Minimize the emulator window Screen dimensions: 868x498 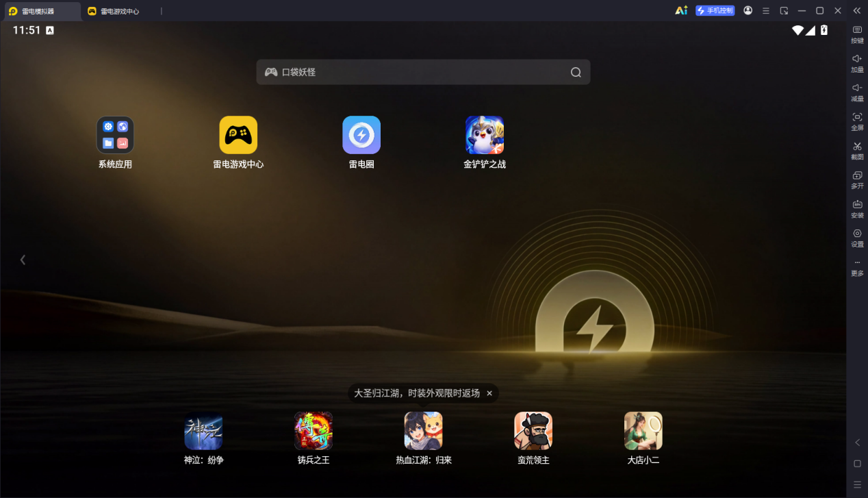[x=802, y=10]
